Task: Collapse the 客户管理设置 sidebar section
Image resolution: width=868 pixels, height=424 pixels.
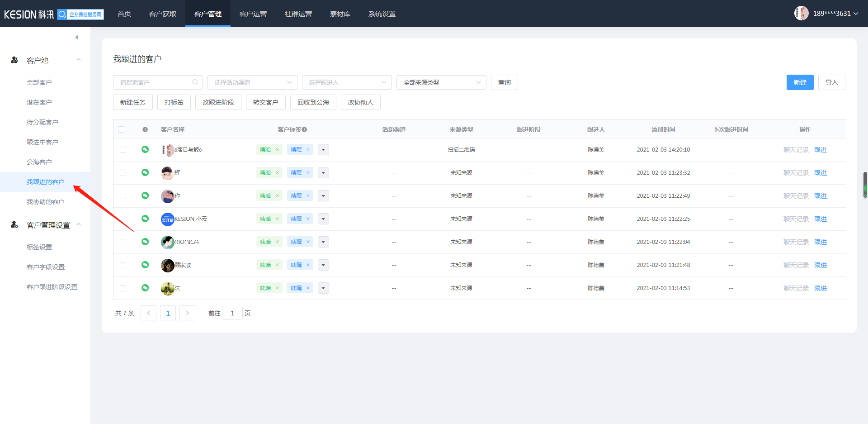Action: tap(79, 224)
